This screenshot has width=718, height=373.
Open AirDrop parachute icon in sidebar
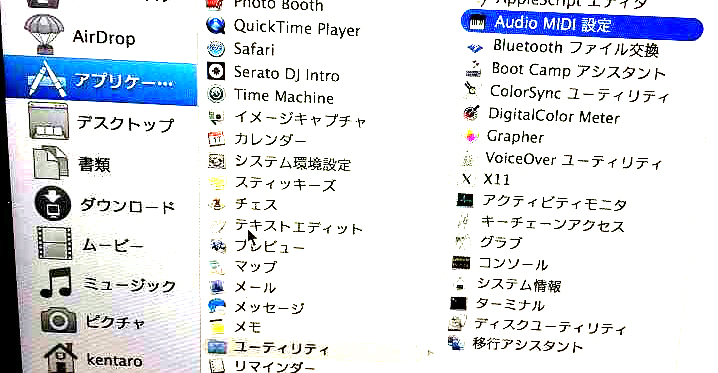tap(44, 34)
